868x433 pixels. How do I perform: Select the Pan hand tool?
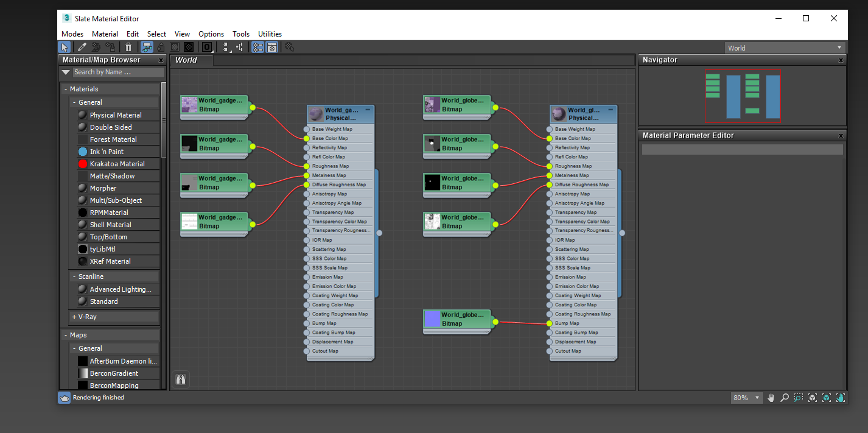point(771,398)
